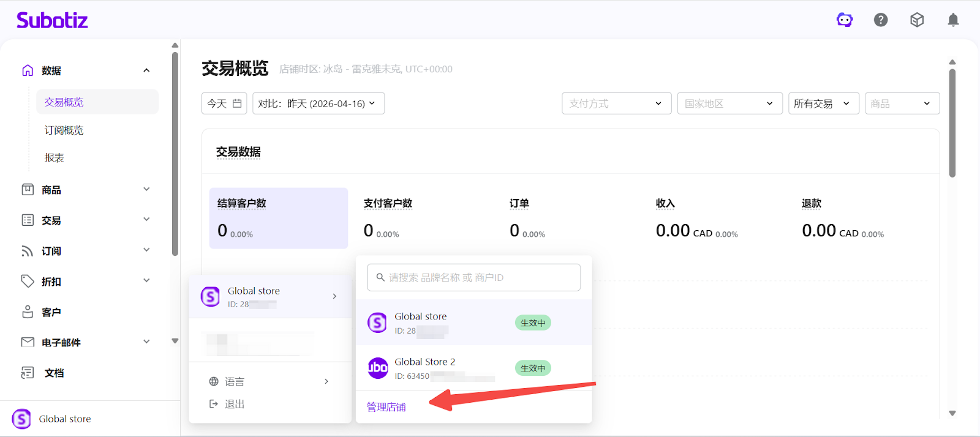
Task: Select 报表 in sidebar
Action: pos(55,158)
